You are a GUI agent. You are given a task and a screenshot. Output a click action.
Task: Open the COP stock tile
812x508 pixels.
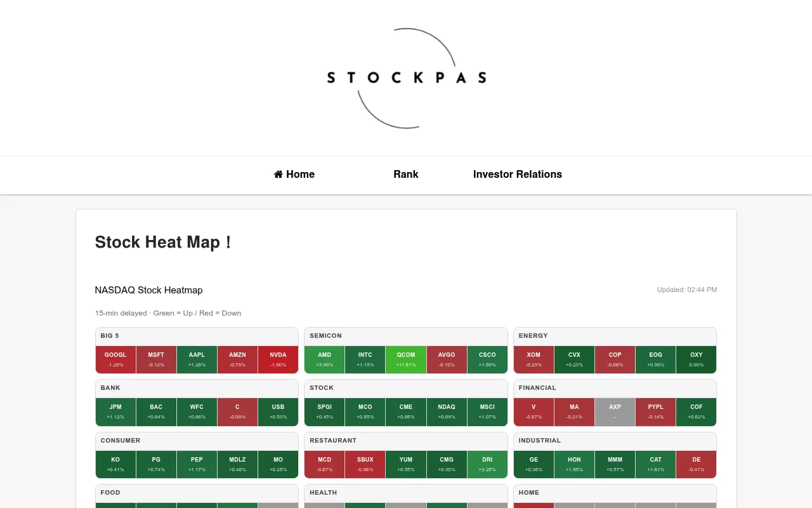[615, 359]
